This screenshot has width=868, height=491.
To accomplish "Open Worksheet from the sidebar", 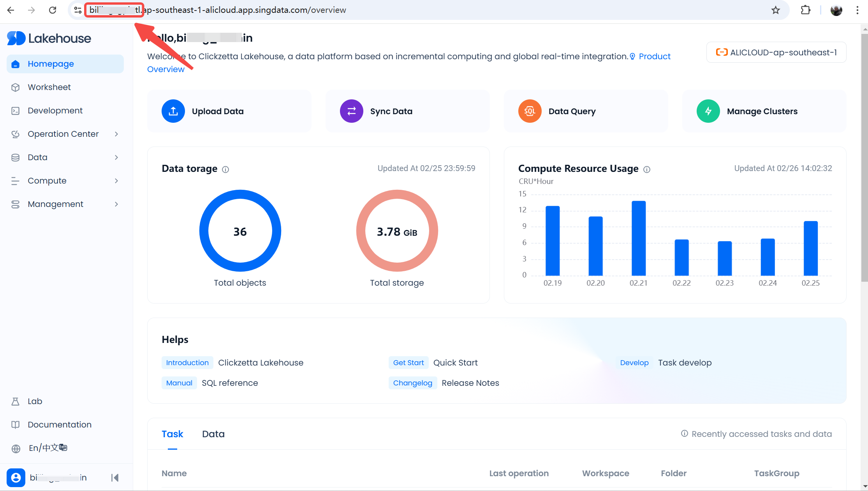I will pos(49,87).
